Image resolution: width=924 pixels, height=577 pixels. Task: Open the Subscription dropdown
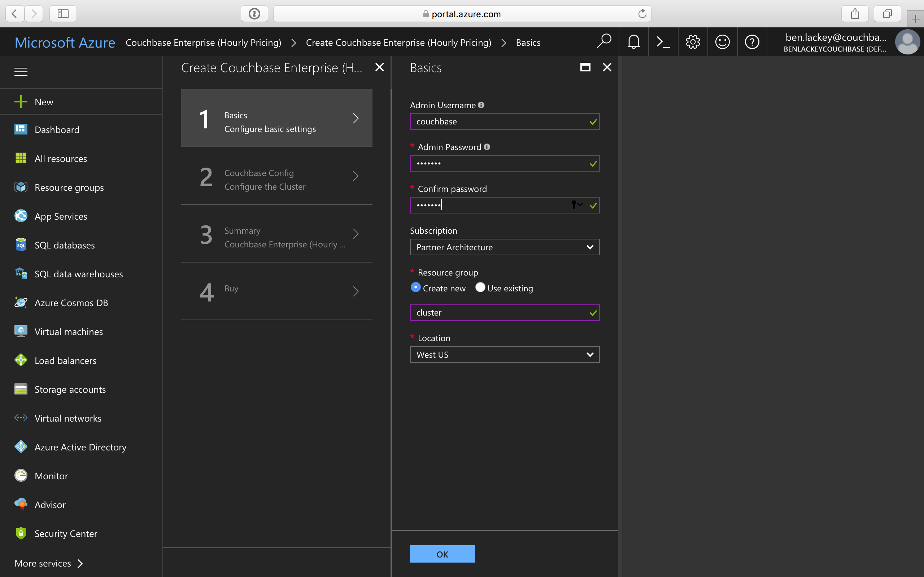click(504, 247)
